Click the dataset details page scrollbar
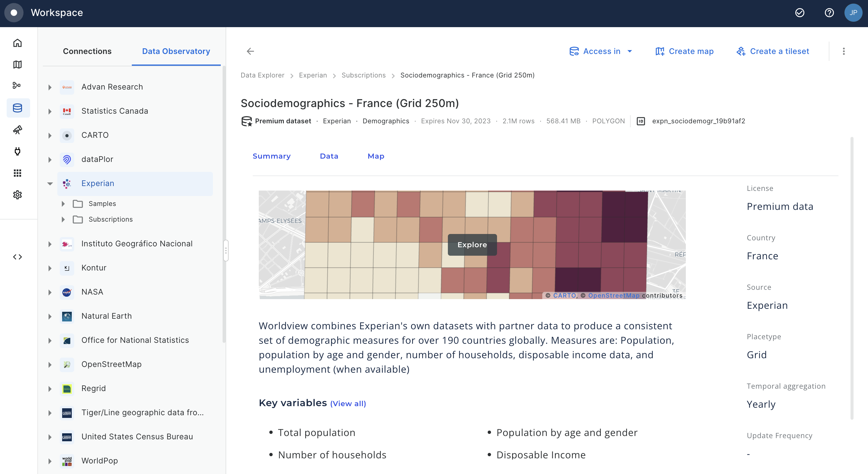The width and height of the screenshot is (868, 474). 852,278
